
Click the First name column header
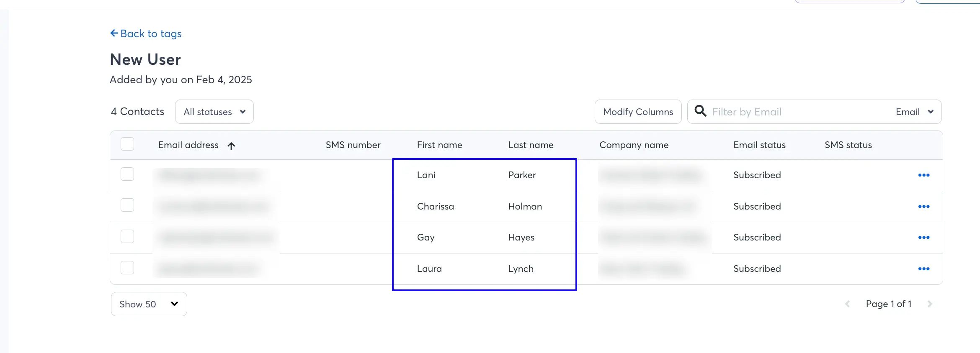tap(440, 145)
